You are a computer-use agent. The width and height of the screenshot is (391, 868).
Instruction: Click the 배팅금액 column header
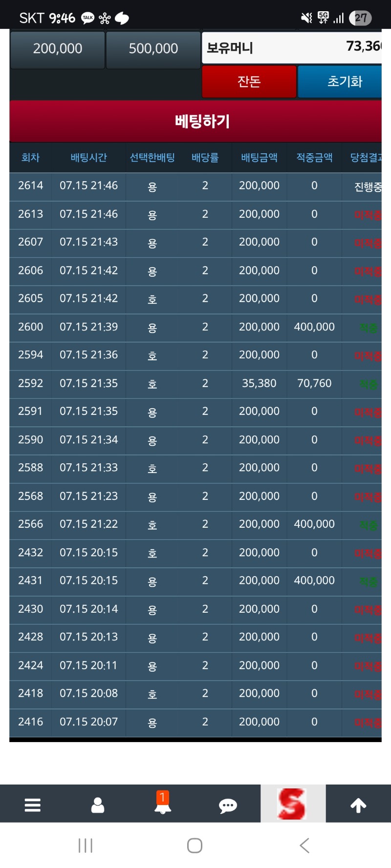click(x=260, y=158)
